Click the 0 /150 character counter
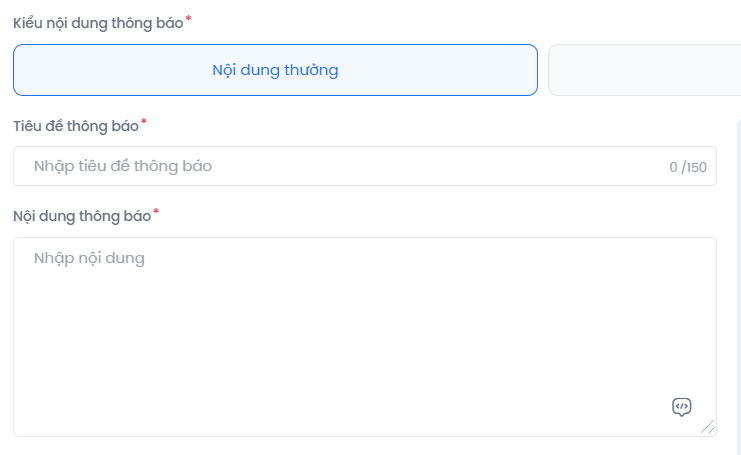Image resolution: width=741 pixels, height=455 pixels. click(x=688, y=167)
